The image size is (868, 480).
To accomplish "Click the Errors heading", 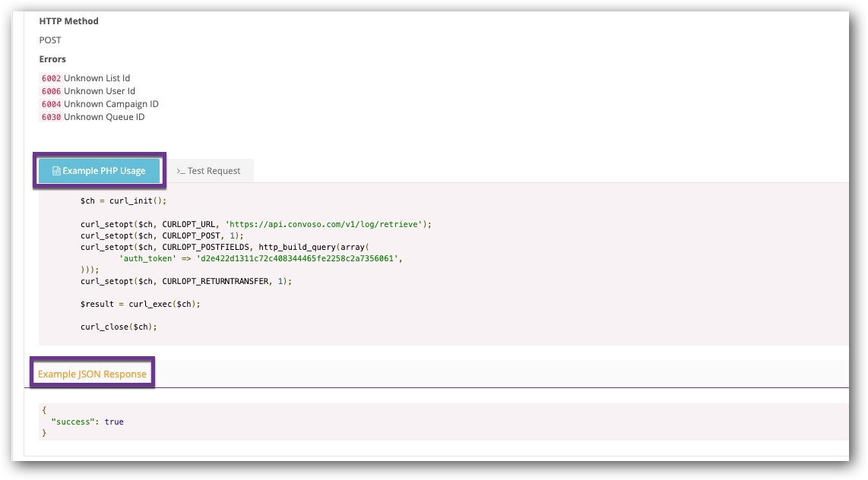I will [52, 59].
